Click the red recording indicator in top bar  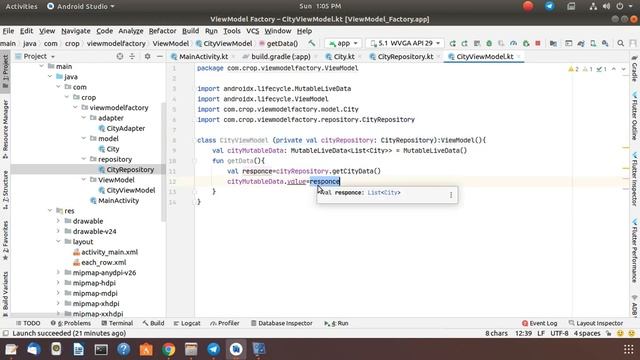click(528, 6)
